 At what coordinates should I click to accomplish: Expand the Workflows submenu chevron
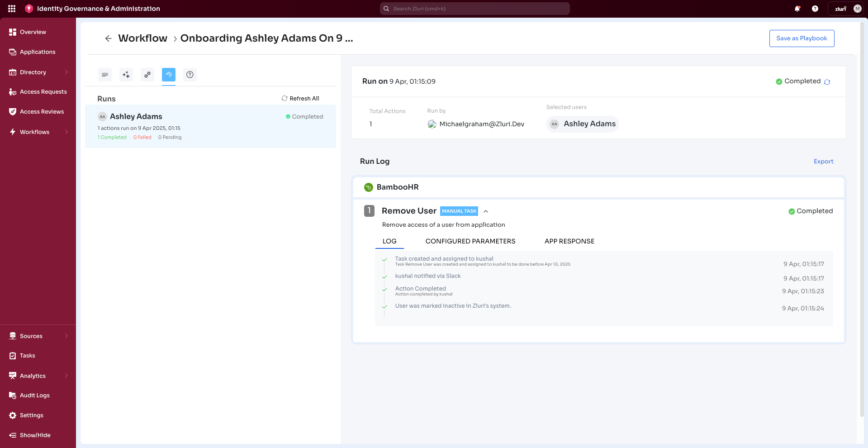click(x=66, y=132)
